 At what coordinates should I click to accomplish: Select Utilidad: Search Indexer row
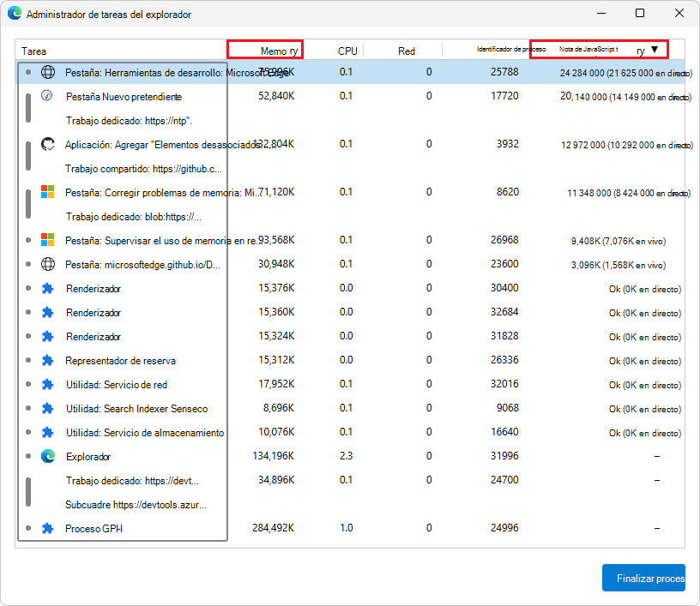[x=136, y=408]
